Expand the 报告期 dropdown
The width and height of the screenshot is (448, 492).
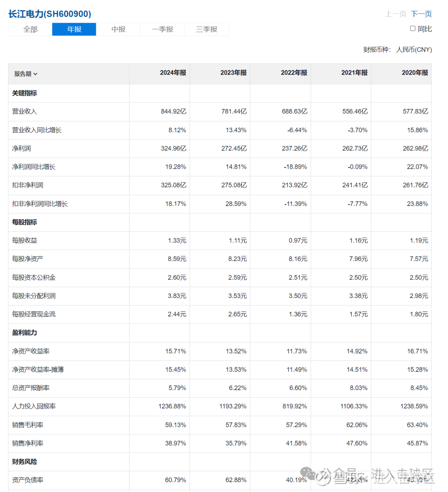click(26, 74)
